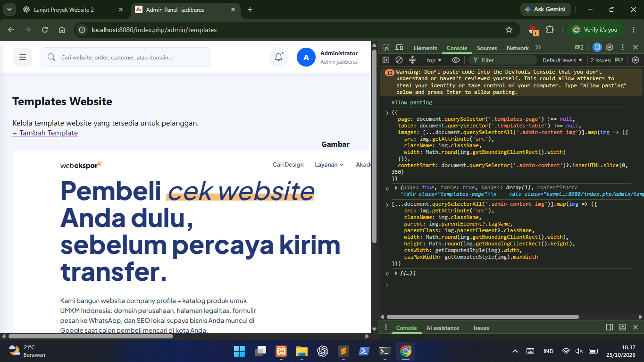Open DevTools main settings gear
Image resolution: width=644 pixels, height=362 pixels.
(x=610, y=48)
